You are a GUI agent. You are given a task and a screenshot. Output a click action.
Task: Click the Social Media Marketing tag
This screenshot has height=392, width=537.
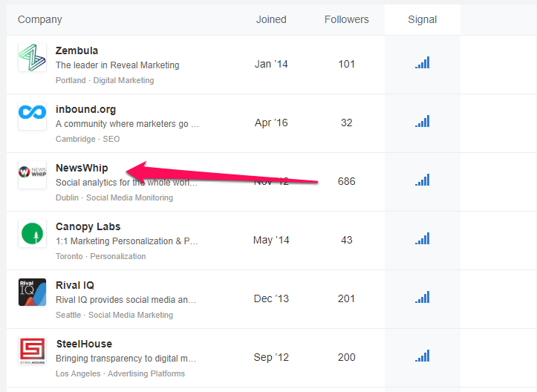[131, 315]
